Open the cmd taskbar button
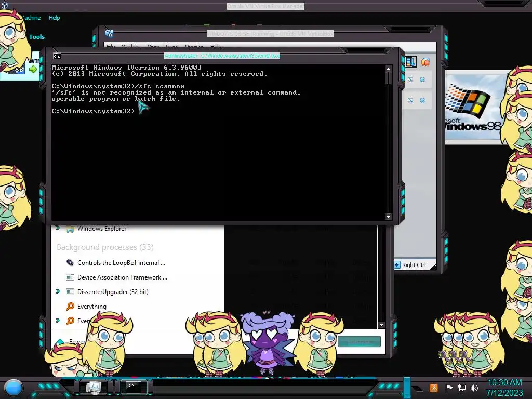532x399 pixels. [134, 387]
